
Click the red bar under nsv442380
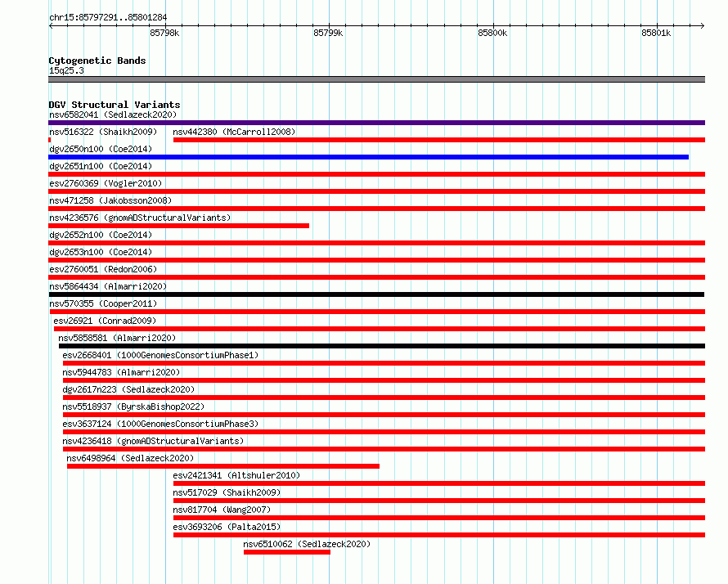click(439, 140)
